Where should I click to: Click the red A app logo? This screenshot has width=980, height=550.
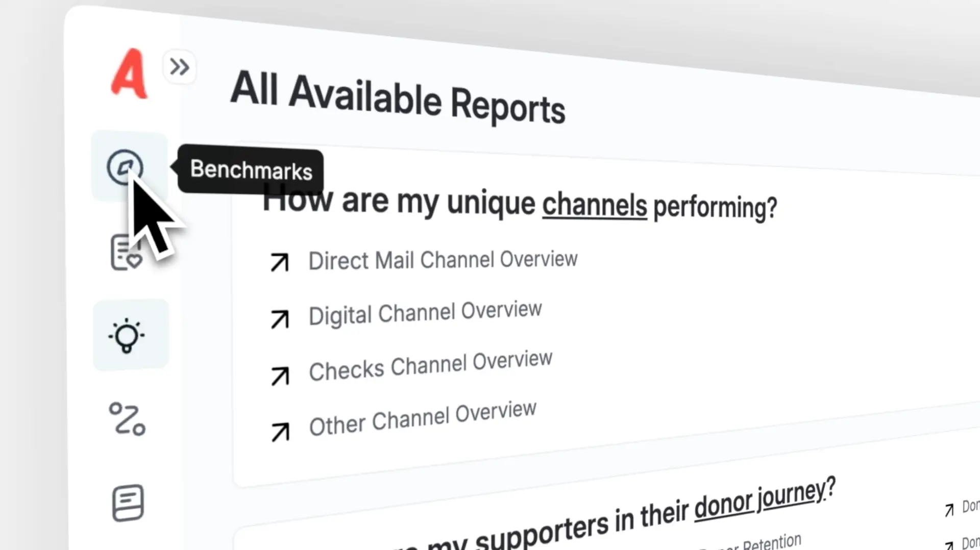(129, 73)
